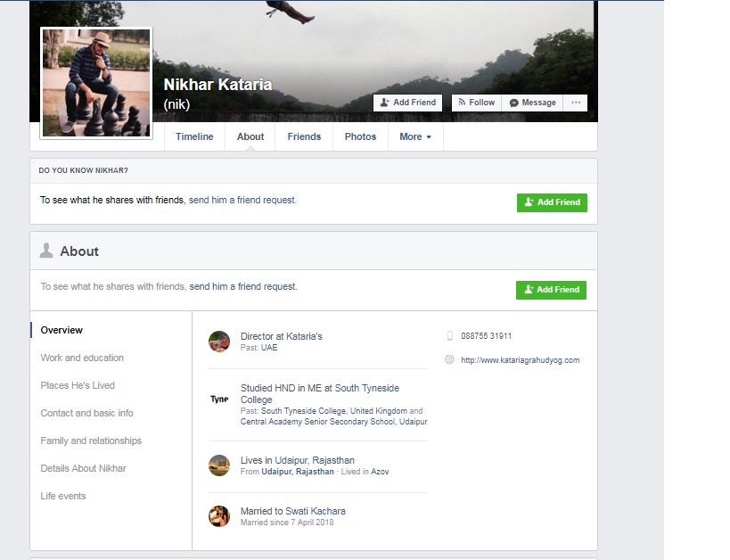Screen dimensions: 730x560
Task: Click the mobile phone icon beside the number
Action: click(450, 336)
